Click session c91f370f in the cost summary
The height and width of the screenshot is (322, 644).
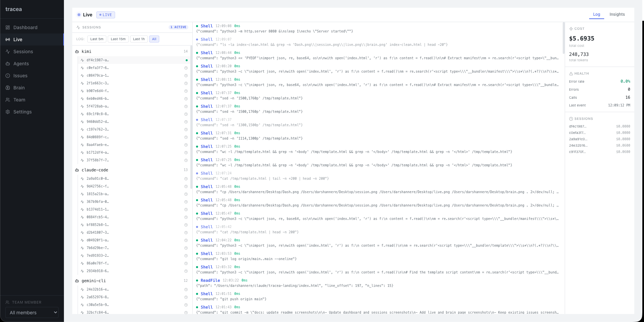(x=600, y=152)
